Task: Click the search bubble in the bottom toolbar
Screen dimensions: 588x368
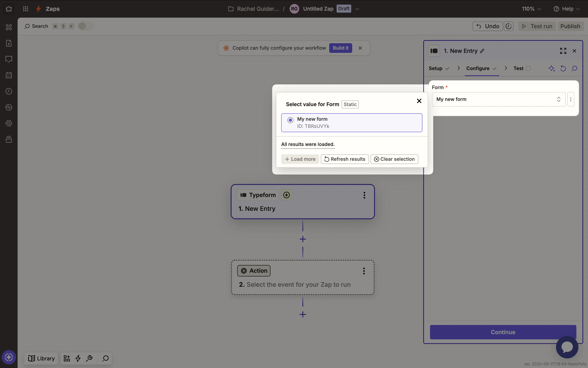Action: [x=105, y=359]
